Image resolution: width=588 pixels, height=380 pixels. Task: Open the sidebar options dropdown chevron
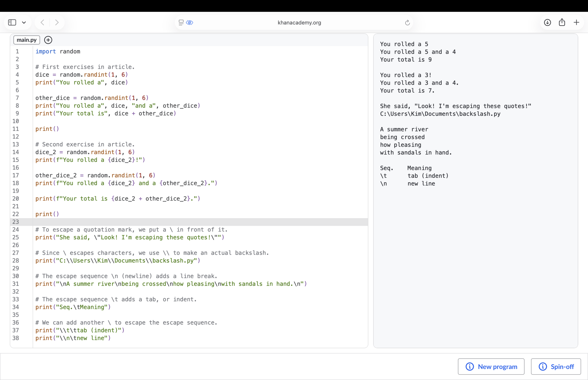pos(24,22)
